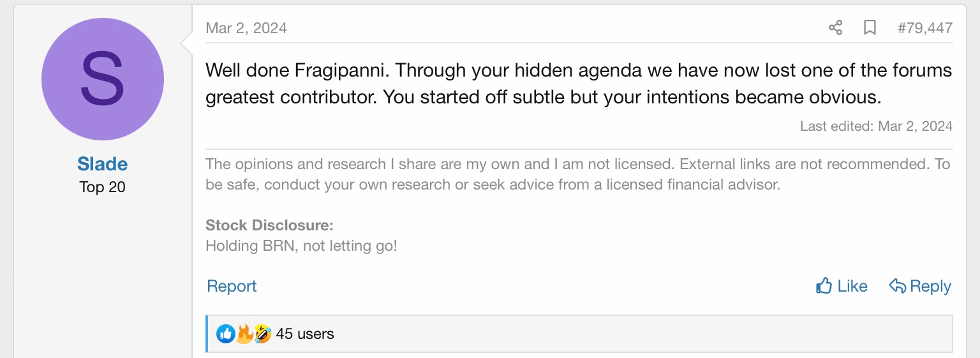The width and height of the screenshot is (980, 358).
Task: Click the Mar 2, 2024 post date
Action: point(246,28)
